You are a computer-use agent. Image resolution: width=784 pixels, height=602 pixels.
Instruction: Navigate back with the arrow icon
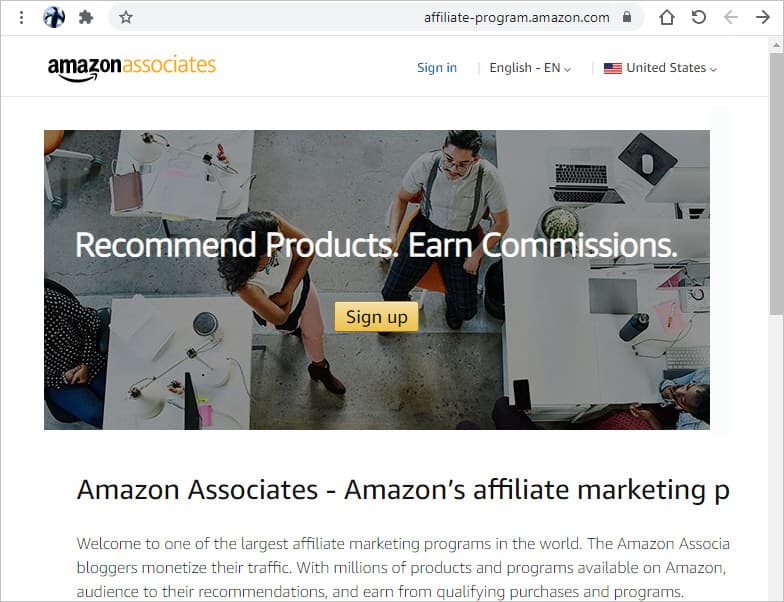pyautogui.click(x=730, y=18)
